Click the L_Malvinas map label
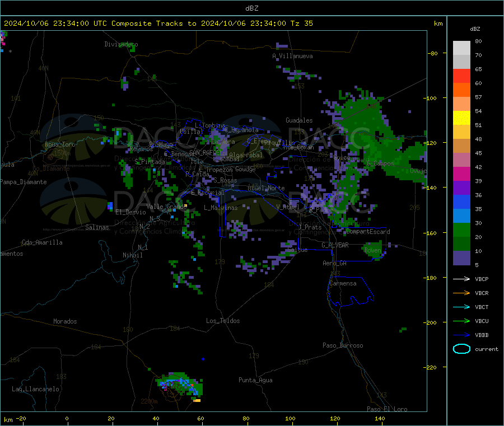The height and width of the screenshot is (426, 504). [x=221, y=208]
